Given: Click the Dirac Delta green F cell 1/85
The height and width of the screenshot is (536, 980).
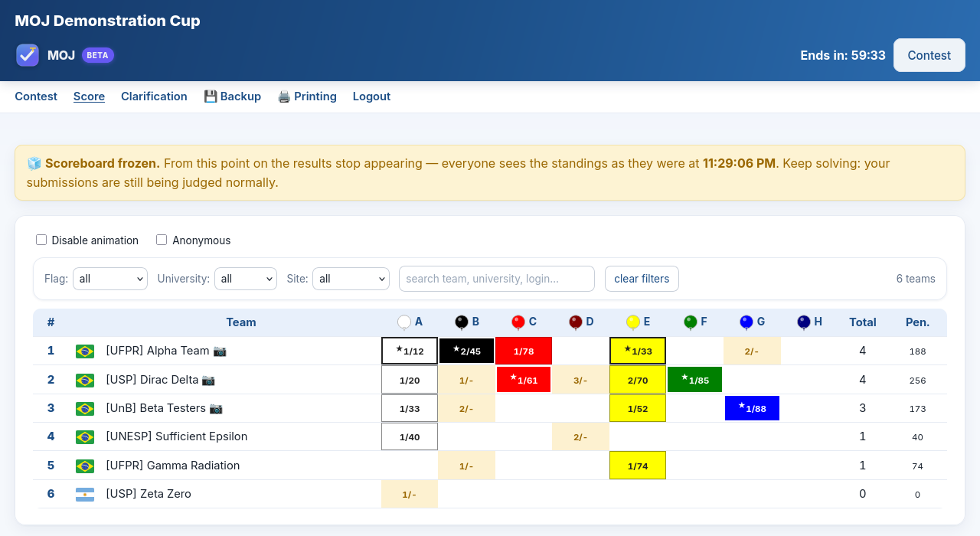Looking at the screenshot, I should 694,380.
